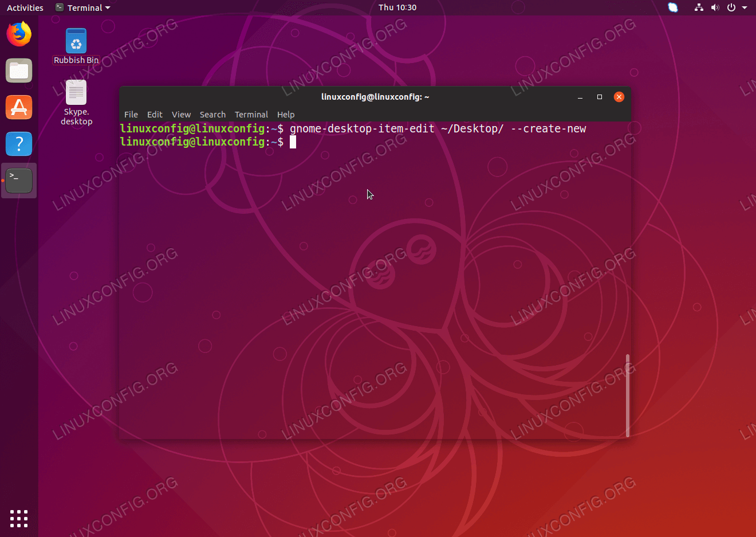
Task: Close the terminal window
Action: 619,97
